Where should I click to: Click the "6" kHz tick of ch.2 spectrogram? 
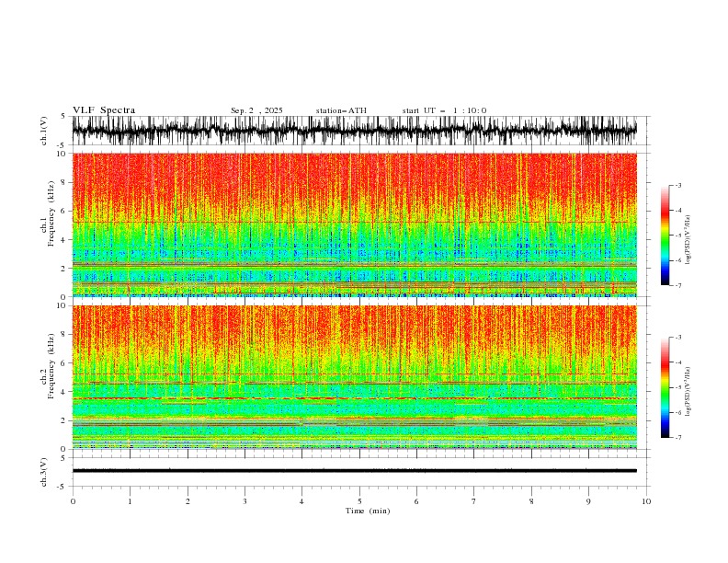(x=65, y=362)
